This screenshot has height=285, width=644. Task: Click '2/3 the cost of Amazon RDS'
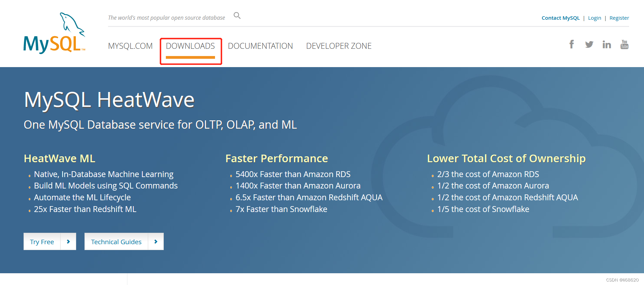[x=488, y=174]
